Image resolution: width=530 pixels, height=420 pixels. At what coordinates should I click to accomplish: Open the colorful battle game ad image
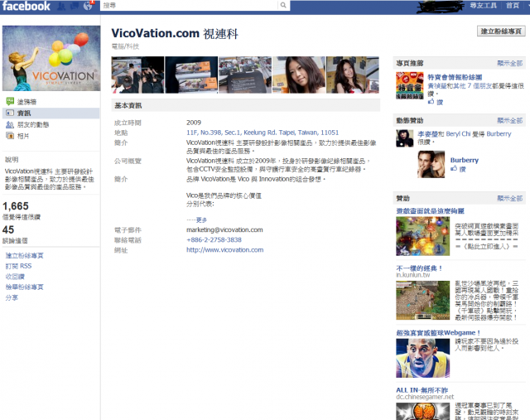pos(423,236)
